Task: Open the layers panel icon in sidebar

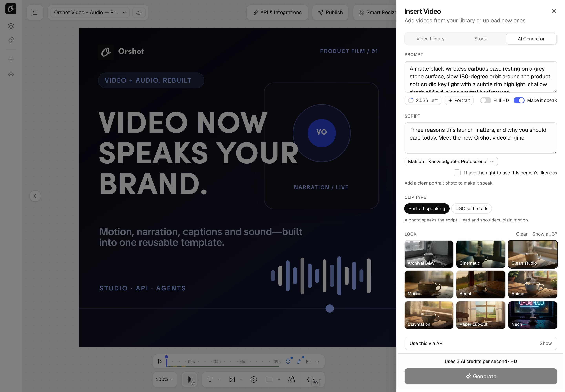Action: [11, 26]
